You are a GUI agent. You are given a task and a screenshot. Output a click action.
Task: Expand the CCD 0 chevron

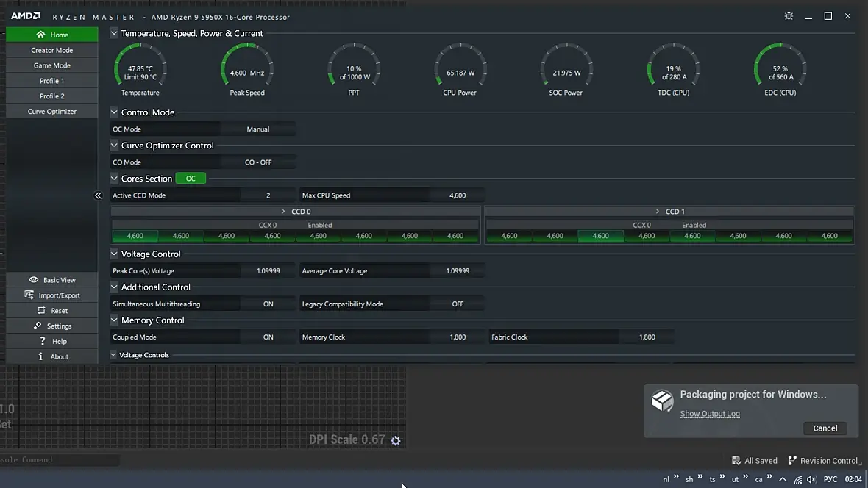click(283, 212)
